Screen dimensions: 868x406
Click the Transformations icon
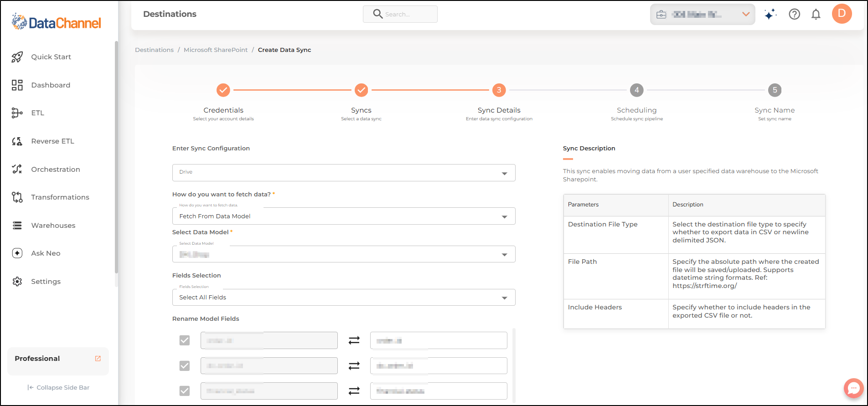pos(17,197)
